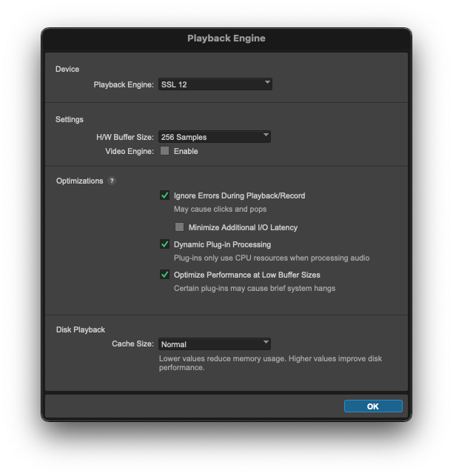Open the Playback Engine device dropdown

[x=215, y=84]
